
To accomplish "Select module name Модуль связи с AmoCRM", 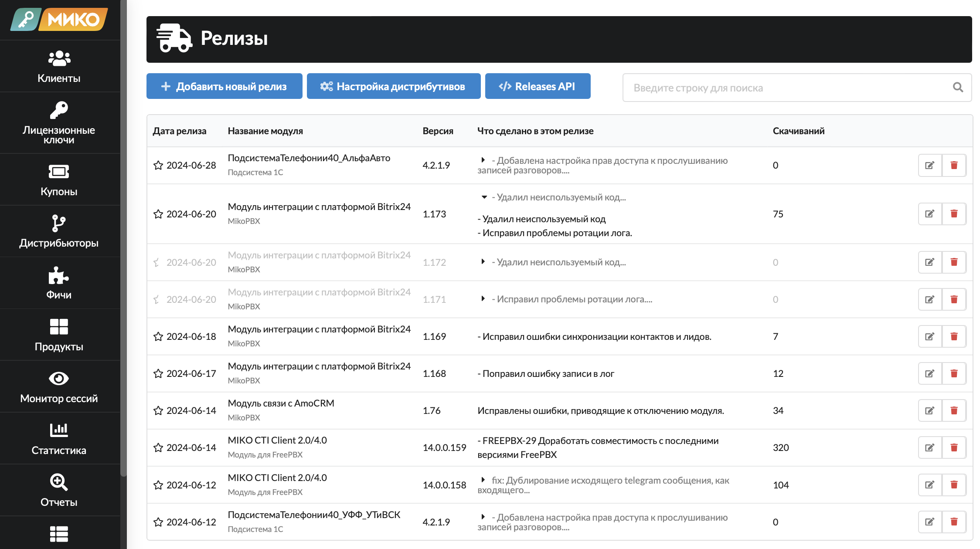I will (281, 403).
